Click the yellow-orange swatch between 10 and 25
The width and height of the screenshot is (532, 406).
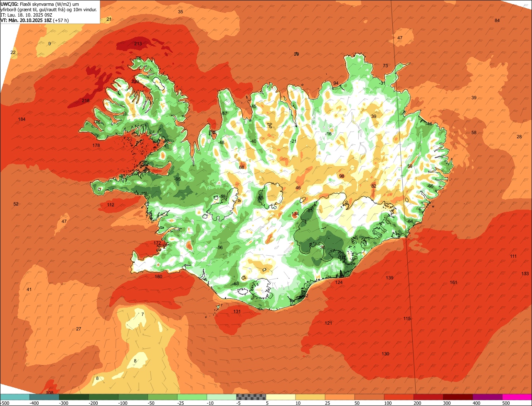click(x=310, y=397)
